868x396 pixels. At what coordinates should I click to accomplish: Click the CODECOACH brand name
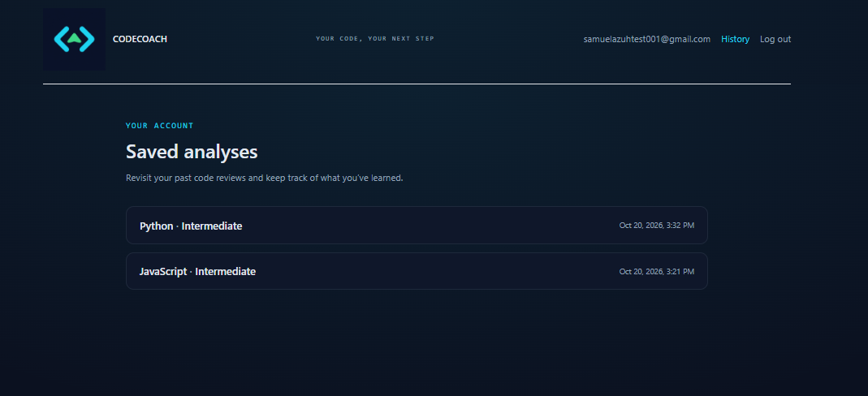click(x=140, y=39)
